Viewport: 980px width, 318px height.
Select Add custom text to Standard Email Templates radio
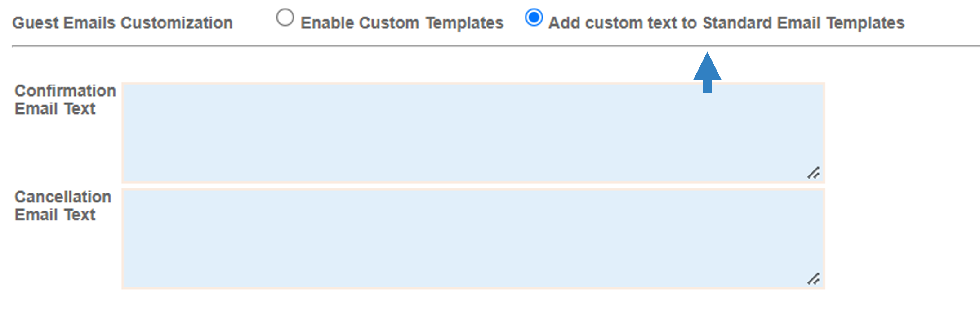(534, 18)
